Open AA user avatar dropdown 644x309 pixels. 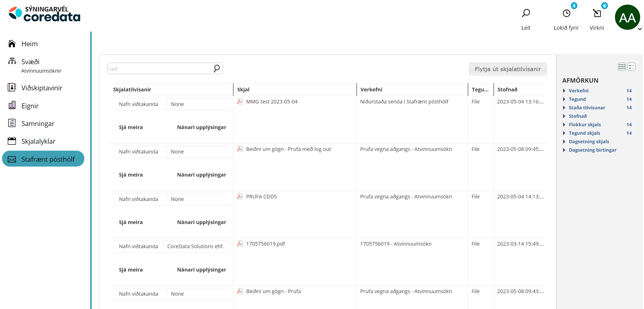(628, 17)
